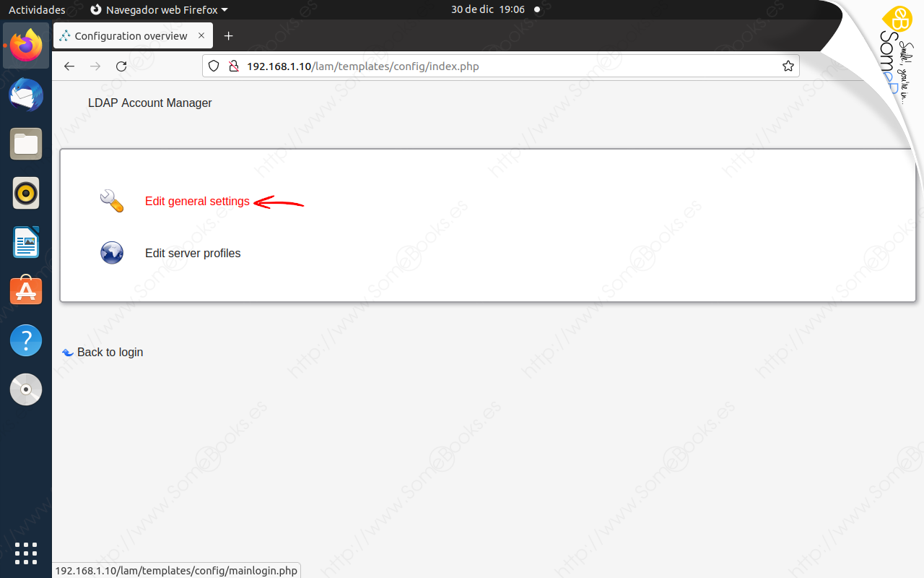Open Ubuntu Software from the dock
This screenshot has width=924, height=578.
tap(26, 290)
